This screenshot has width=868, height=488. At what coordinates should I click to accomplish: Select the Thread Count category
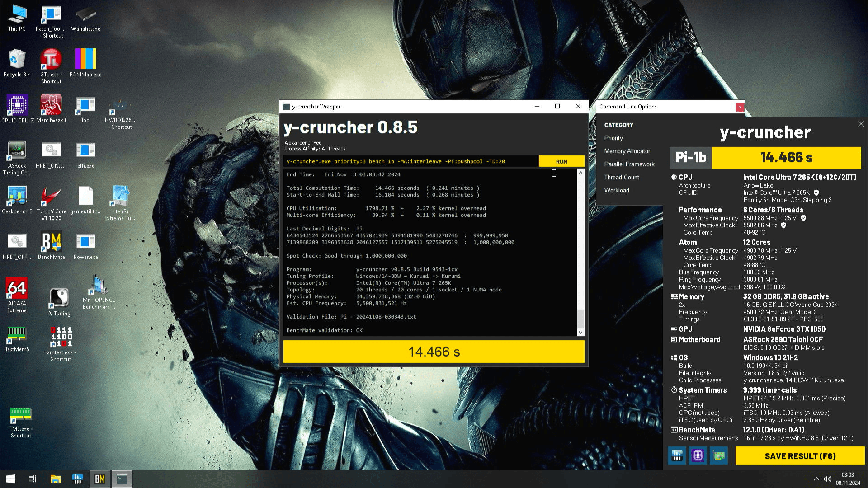tap(622, 178)
